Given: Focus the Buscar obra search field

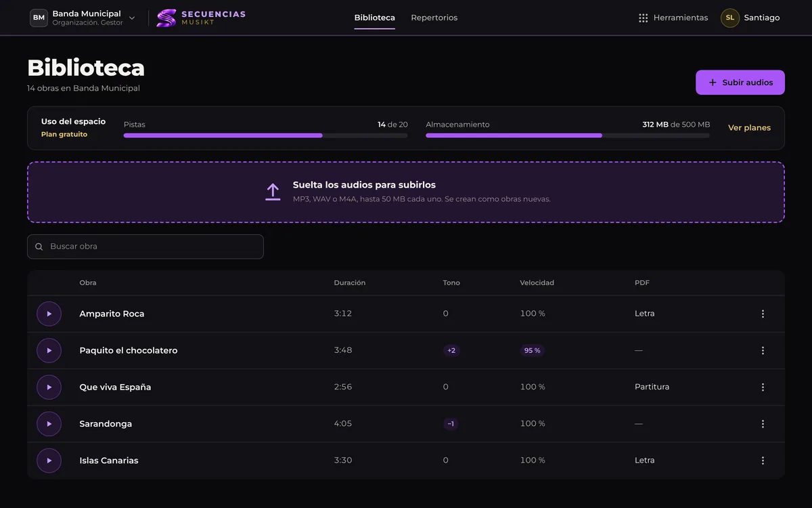Looking at the screenshot, I should pos(145,247).
